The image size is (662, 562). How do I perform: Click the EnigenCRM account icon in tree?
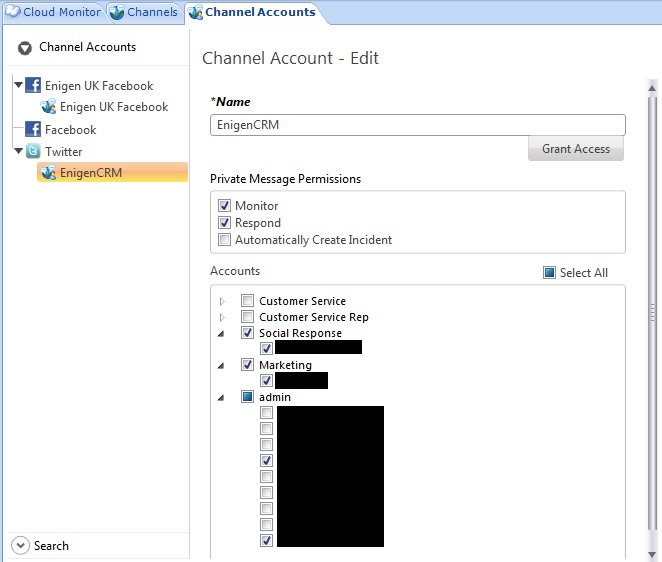pos(48,173)
